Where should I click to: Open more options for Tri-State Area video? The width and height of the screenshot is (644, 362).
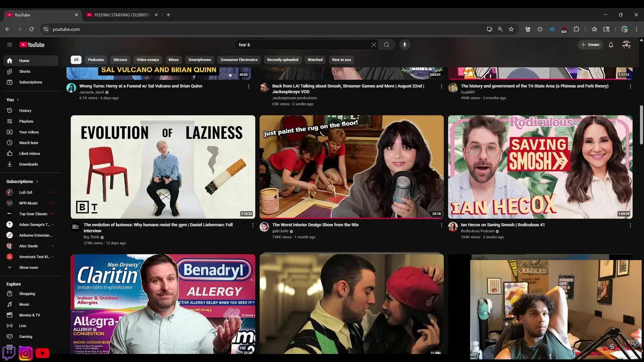pyautogui.click(x=630, y=86)
